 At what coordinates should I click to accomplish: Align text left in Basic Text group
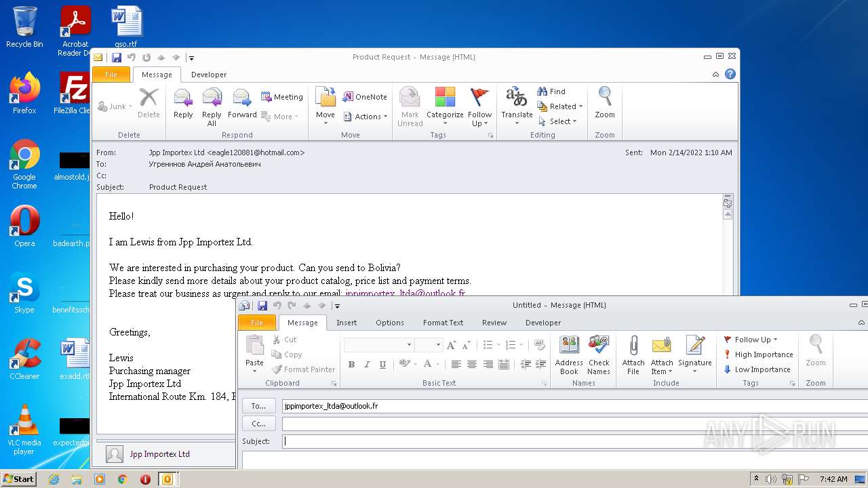point(456,364)
